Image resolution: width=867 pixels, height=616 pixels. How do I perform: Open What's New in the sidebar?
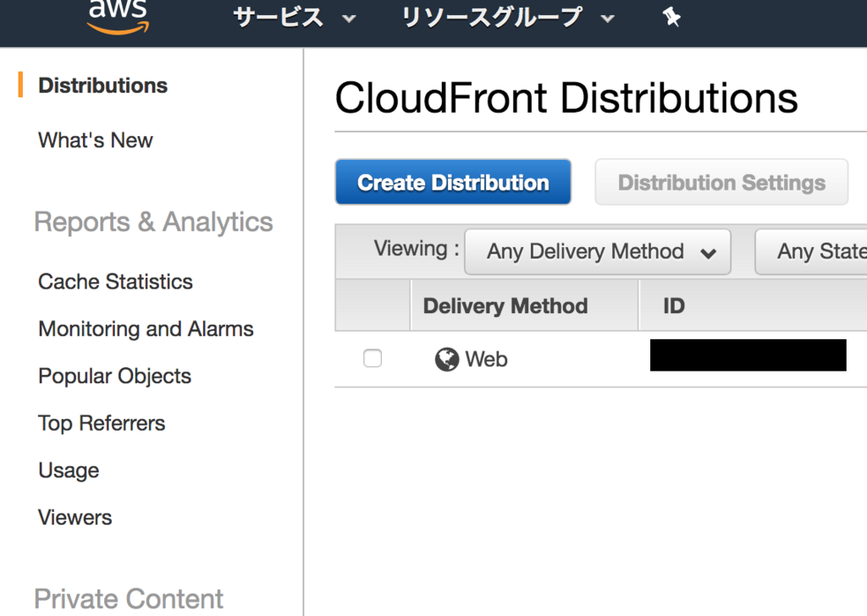[96, 140]
